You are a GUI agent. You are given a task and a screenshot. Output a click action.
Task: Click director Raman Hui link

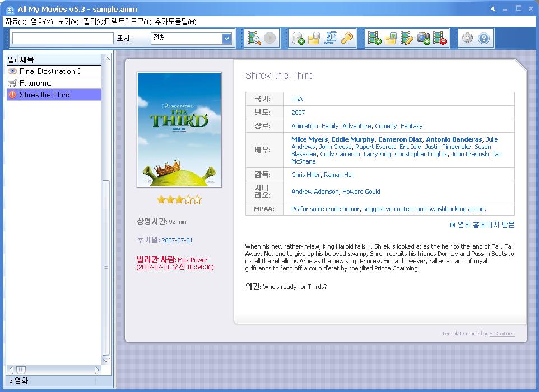(x=338, y=175)
